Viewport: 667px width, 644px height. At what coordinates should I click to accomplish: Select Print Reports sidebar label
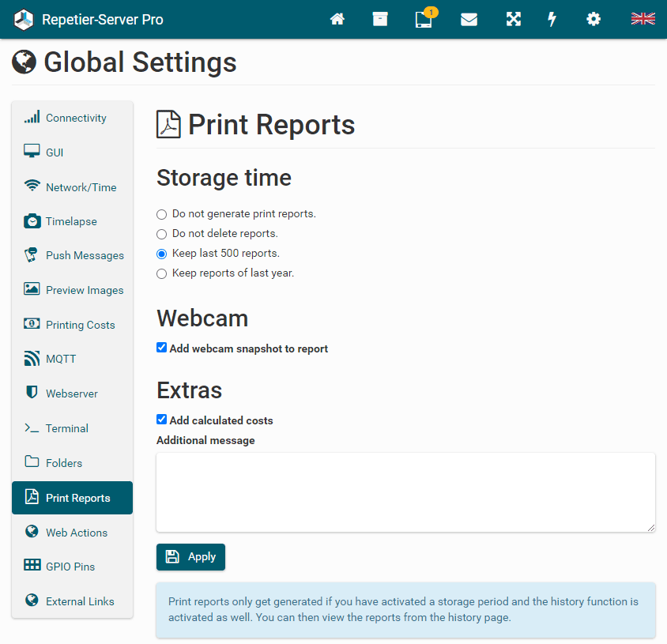coord(78,498)
